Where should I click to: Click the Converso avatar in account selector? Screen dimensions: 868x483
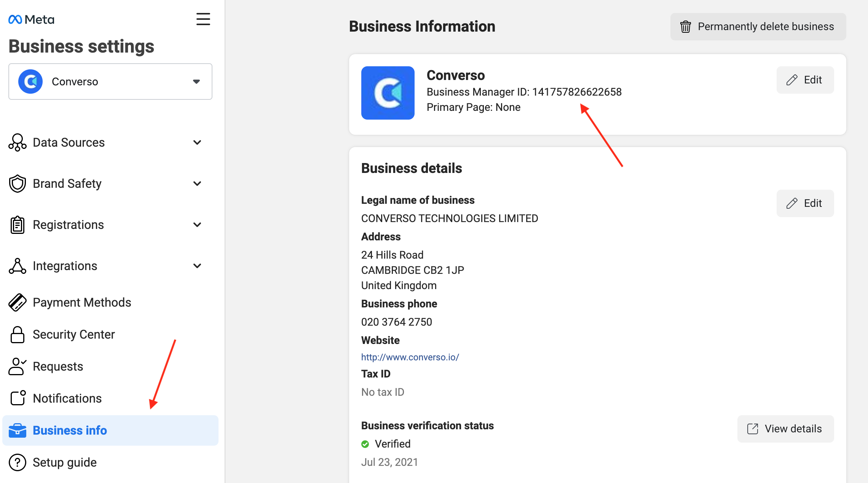[x=30, y=82]
